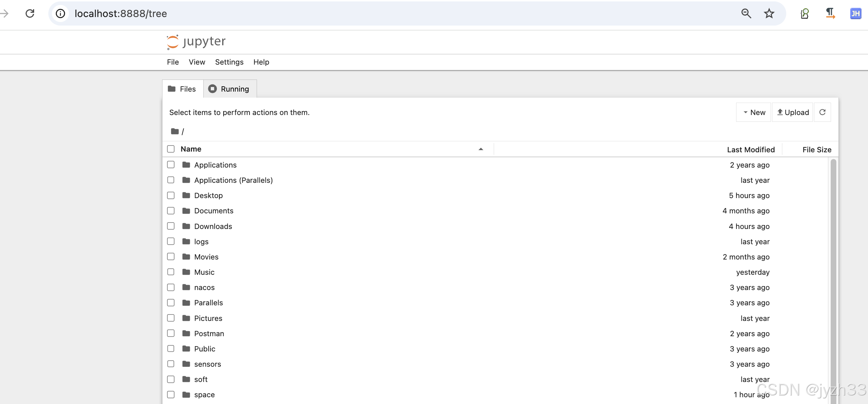Click the Jupyter logo

pyautogui.click(x=196, y=42)
